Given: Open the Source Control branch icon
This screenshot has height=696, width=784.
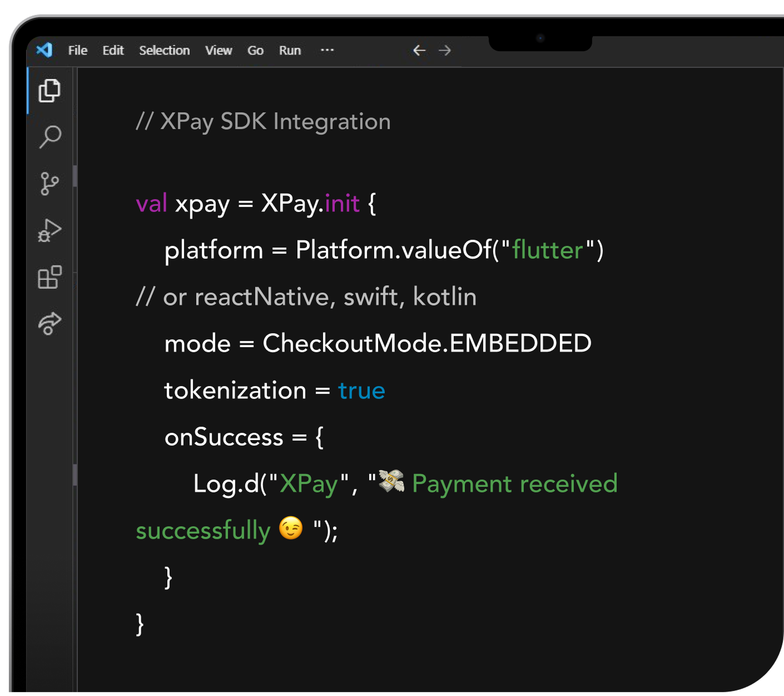Looking at the screenshot, I should coord(49,184).
